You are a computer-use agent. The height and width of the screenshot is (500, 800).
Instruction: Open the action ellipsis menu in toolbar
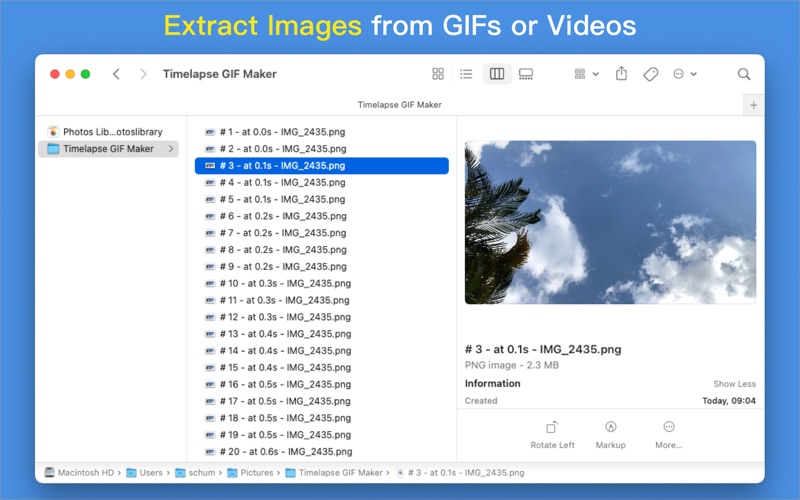click(685, 74)
